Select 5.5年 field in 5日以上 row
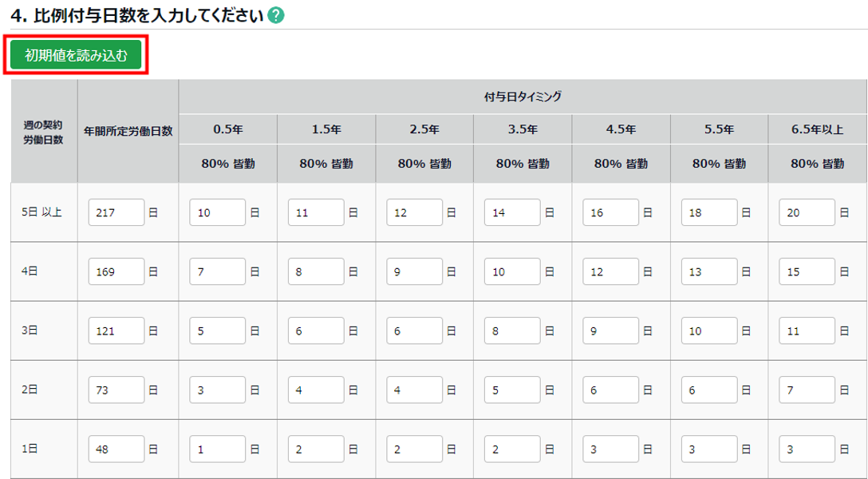 pos(710,212)
